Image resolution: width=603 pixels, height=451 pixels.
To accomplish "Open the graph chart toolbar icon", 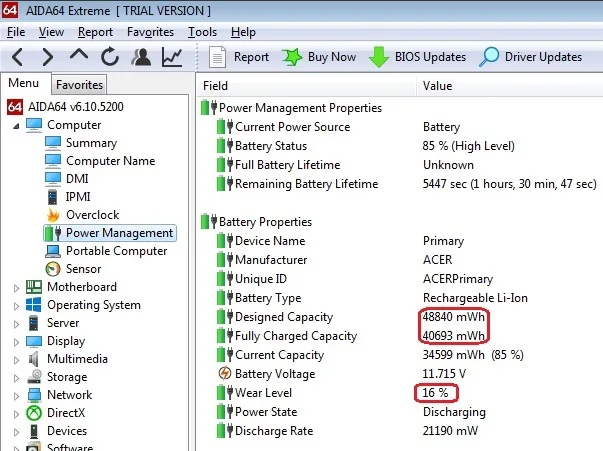I will point(172,57).
